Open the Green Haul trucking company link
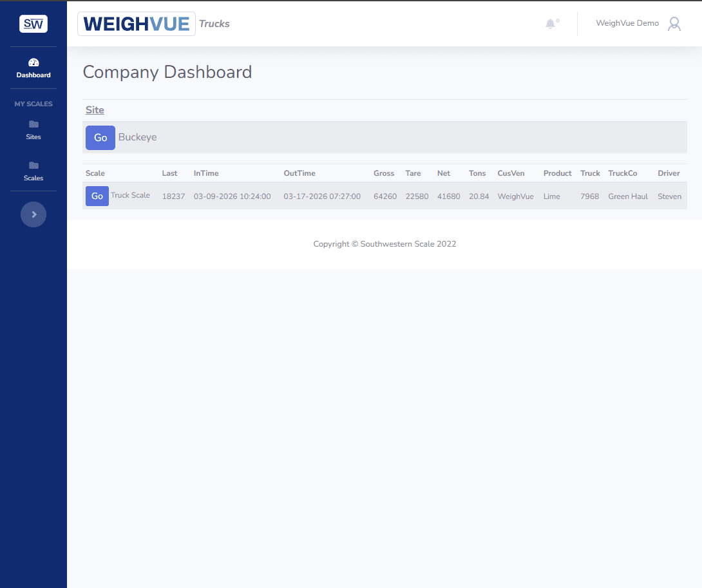 click(628, 196)
